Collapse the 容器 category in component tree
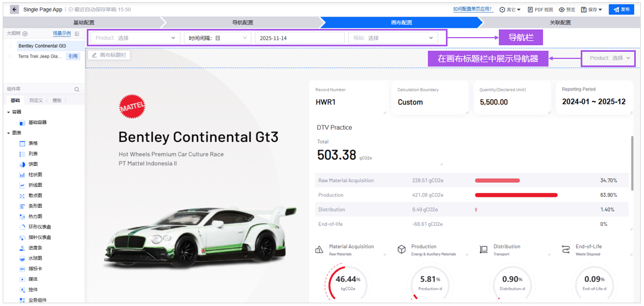The width and height of the screenshot is (644, 306). point(9,112)
